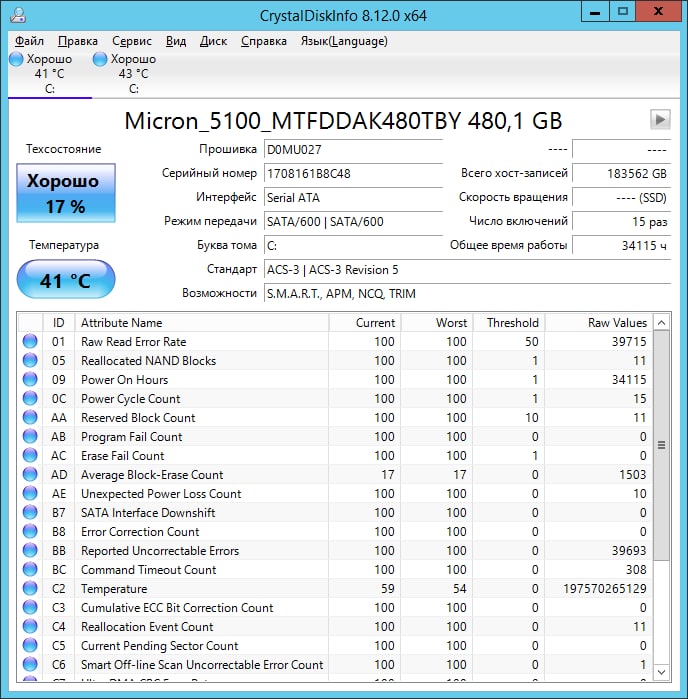The width and height of the screenshot is (688, 699).
Task: Open the Файл menu
Action: pos(29,41)
